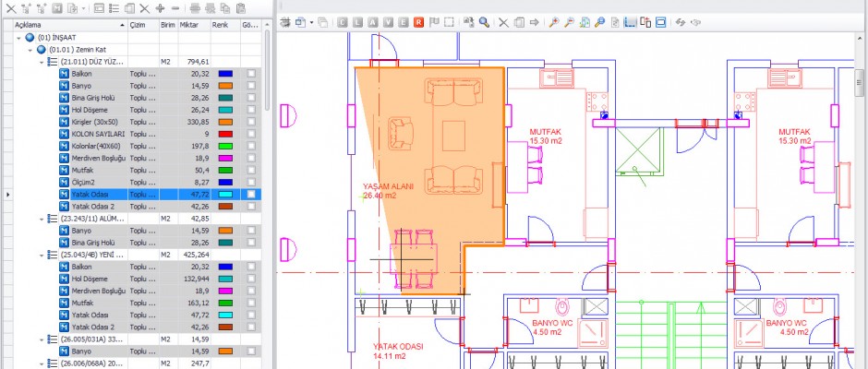Viewport: 868px width, 369px height.
Task: Collapse the (01) İNŞAAT tree node
Action: coord(19,38)
